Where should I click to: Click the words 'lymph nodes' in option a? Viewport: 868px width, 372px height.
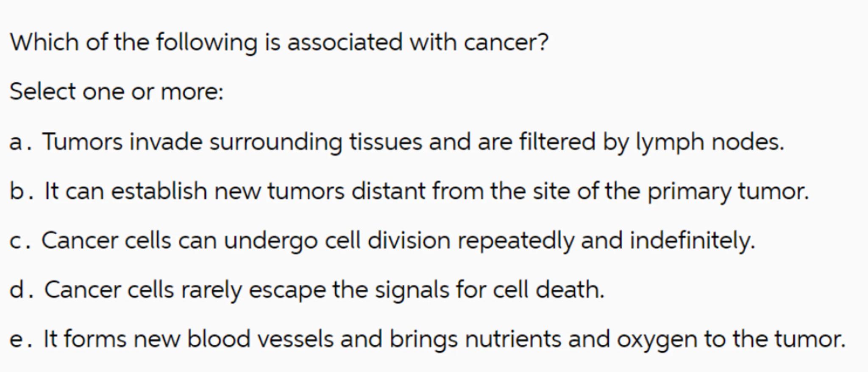coord(709,142)
